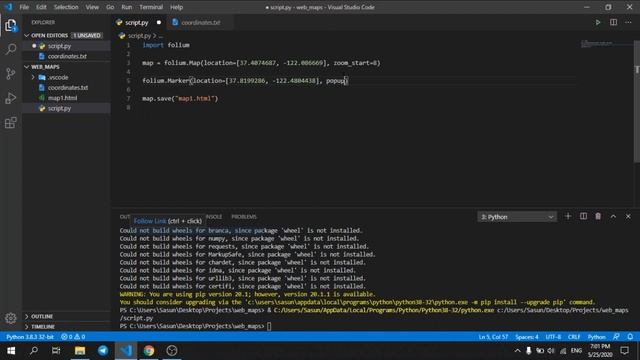640x360 pixels.
Task: Open the File menu
Action: pos(24,7)
